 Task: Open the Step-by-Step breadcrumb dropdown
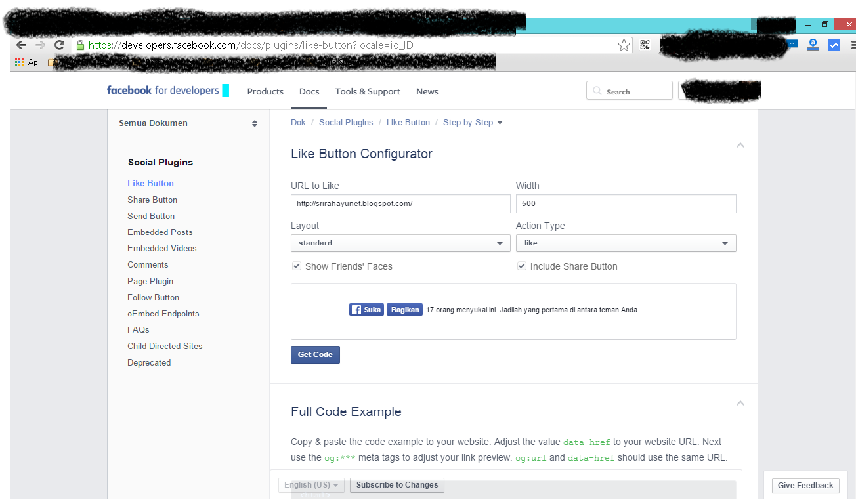473,123
